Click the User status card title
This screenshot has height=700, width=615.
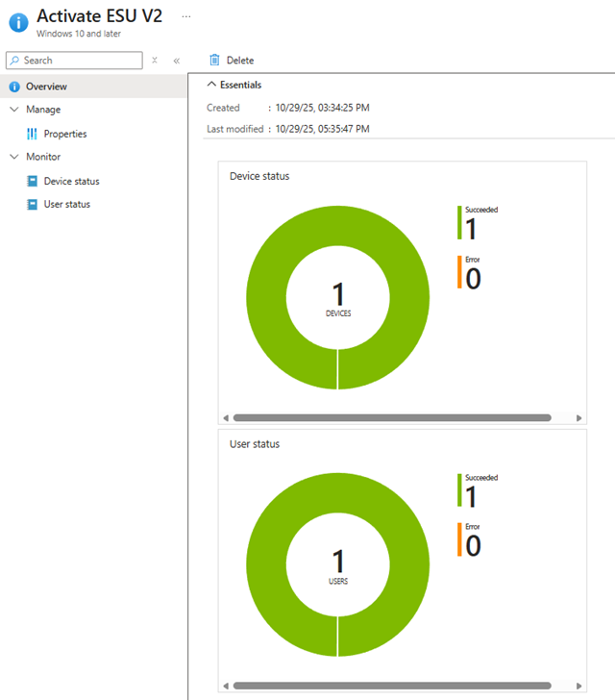click(x=255, y=444)
